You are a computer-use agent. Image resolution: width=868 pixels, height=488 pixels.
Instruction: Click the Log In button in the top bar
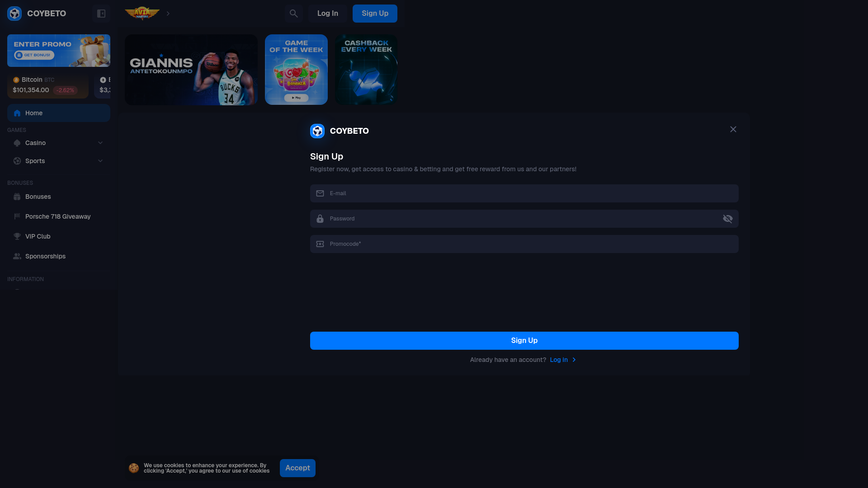tap(328, 14)
